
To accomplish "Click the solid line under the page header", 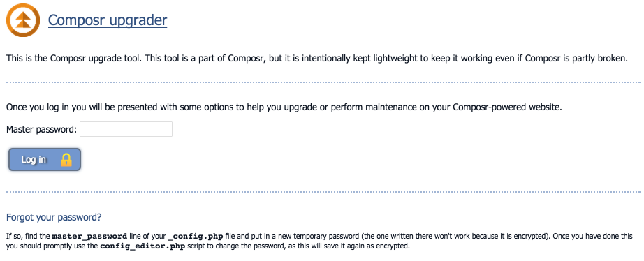I will tap(323, 40).
